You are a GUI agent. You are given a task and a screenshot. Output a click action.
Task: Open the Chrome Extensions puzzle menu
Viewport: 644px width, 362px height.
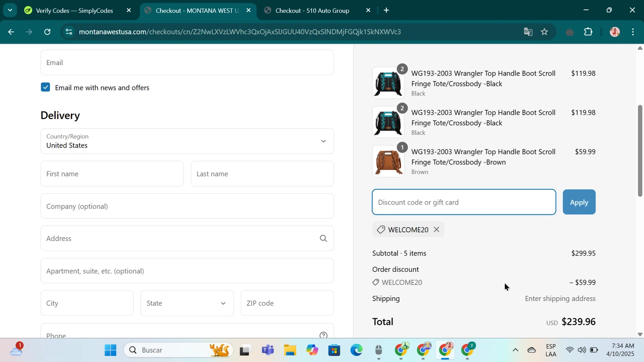click(588, 32)
